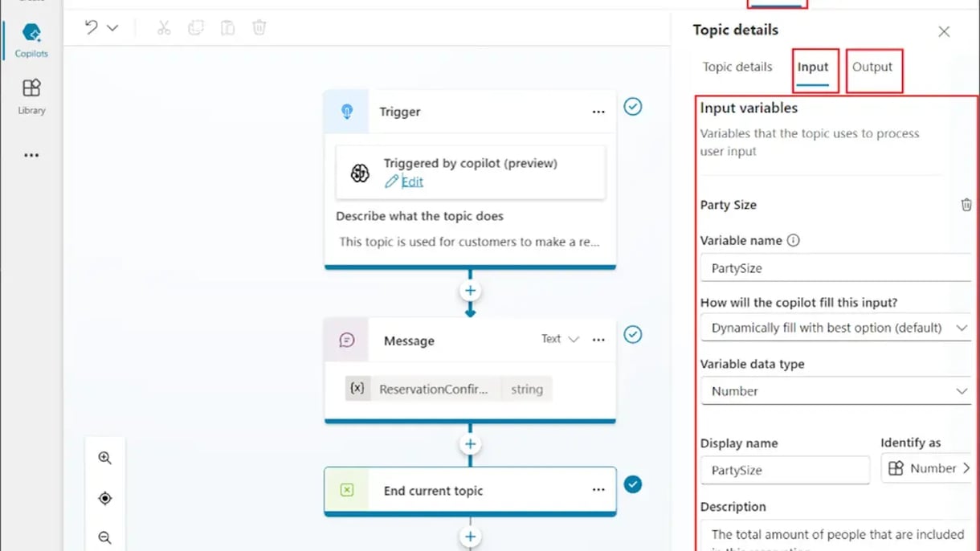Open the Identify as Number selector
This screenshot has height=551, width=980.
point(928,468)
